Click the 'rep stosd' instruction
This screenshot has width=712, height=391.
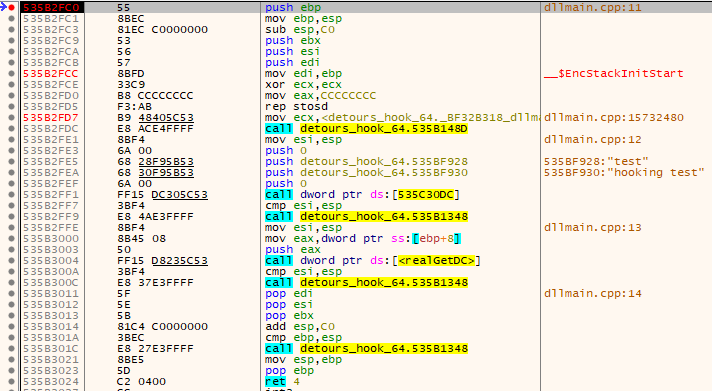tap(296, 107)
